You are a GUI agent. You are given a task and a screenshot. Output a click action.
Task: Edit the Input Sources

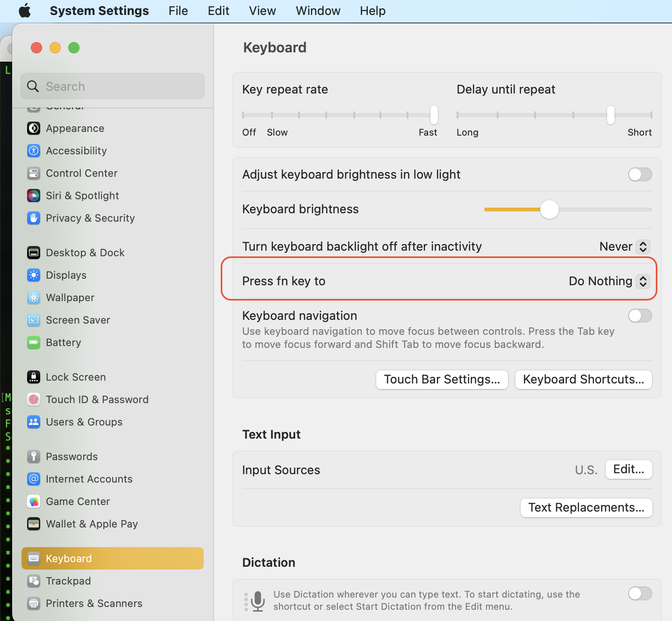click(629, 469)
